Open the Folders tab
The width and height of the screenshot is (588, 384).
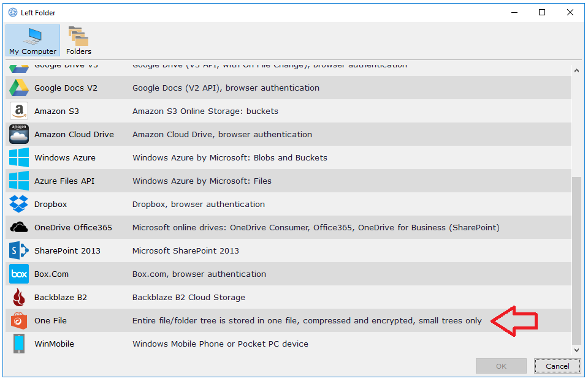click(x=78, y=41)
